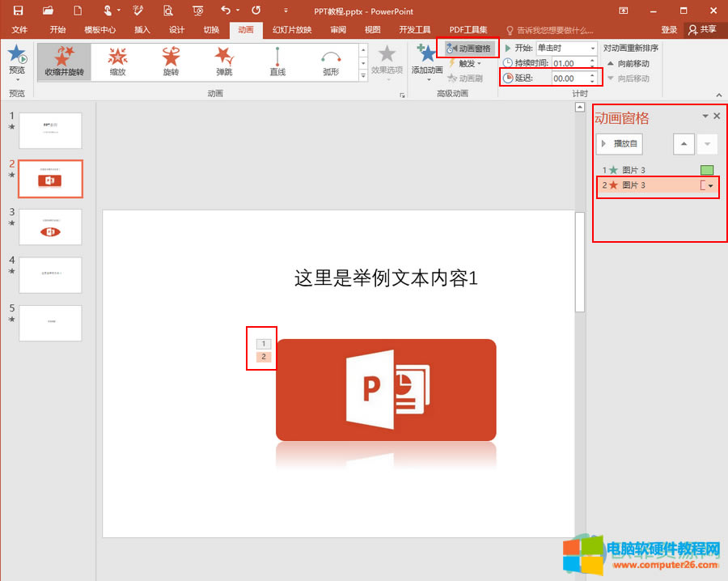Select animation tag 2 beside the picture

[x=264, y=357]
